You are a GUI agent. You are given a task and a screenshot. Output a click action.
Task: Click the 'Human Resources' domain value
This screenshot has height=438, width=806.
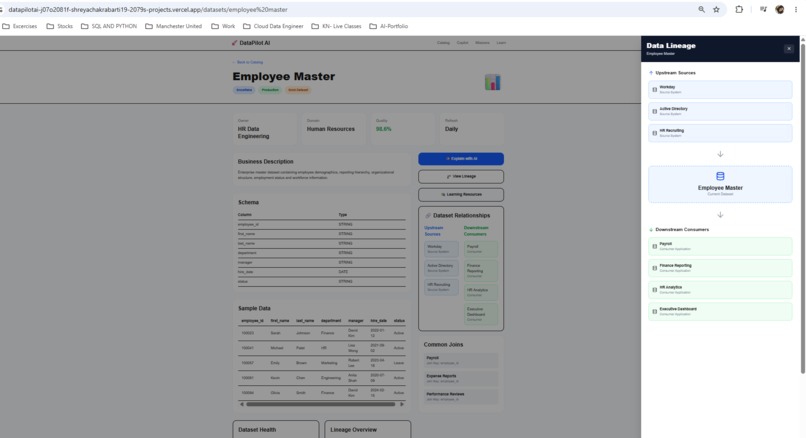point(331,129)
